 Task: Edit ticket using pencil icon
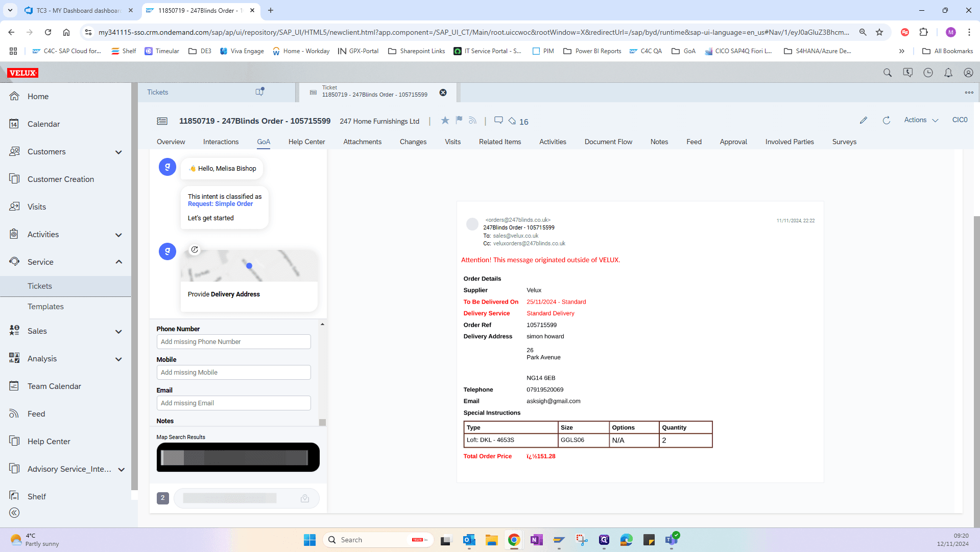pos(864,120)
